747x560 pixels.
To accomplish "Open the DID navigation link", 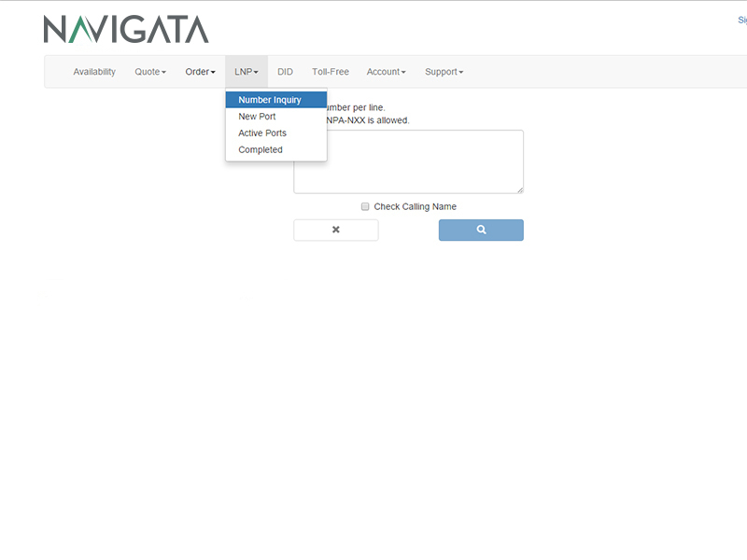I will (285, 72).
